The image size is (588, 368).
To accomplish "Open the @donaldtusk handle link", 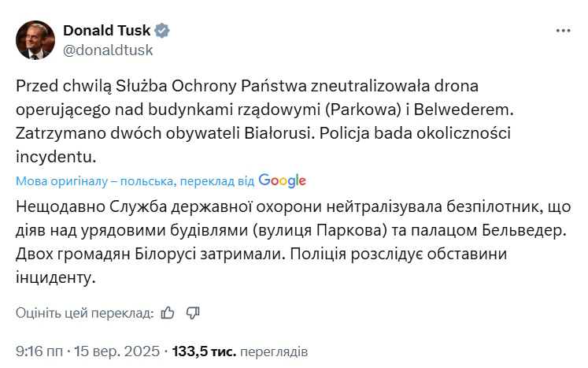I will [107, 50].
